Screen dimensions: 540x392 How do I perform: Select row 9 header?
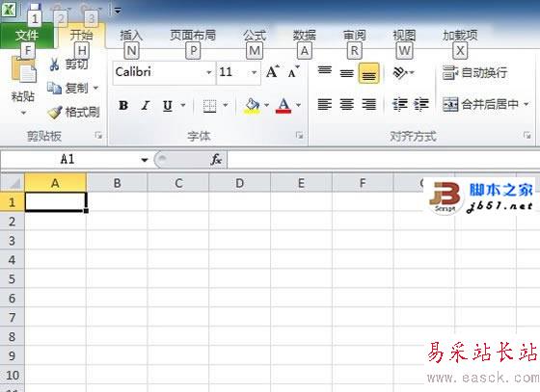click(x=12, y=355)
